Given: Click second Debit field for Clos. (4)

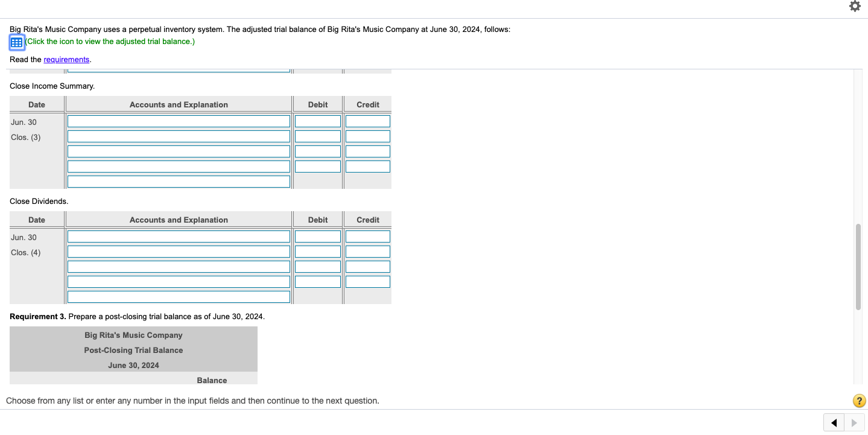Looking at the screenshot, I should [318, 252].
